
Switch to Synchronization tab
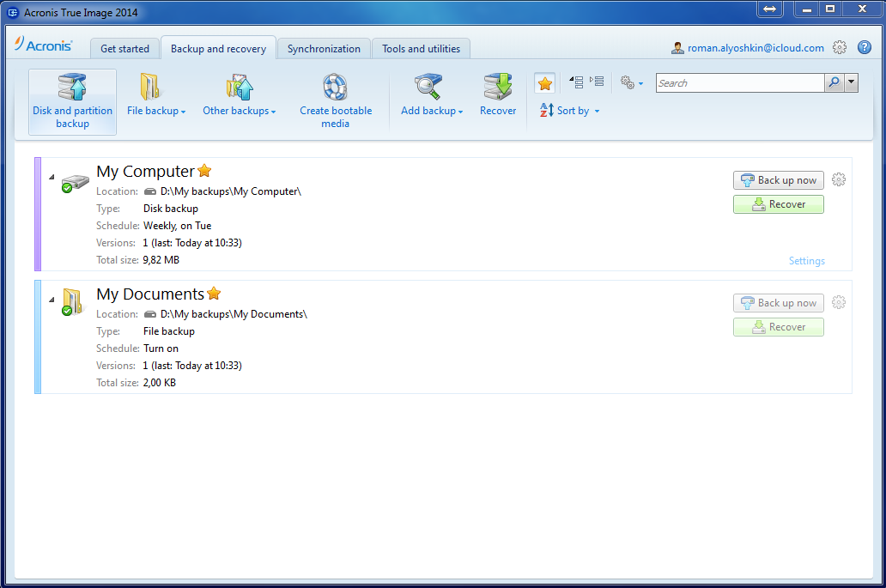[x=324, y=49]
